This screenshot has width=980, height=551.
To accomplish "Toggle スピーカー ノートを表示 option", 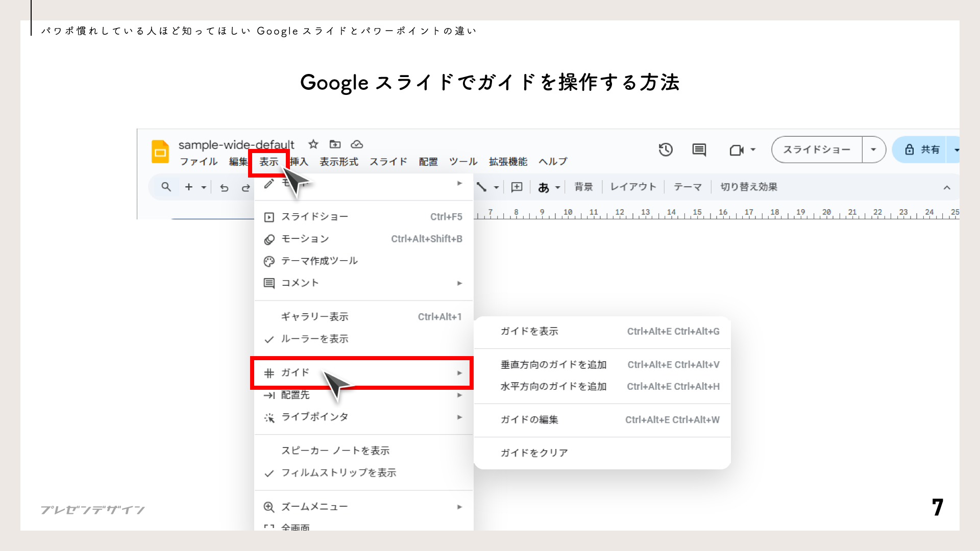I will coord(364,450).
